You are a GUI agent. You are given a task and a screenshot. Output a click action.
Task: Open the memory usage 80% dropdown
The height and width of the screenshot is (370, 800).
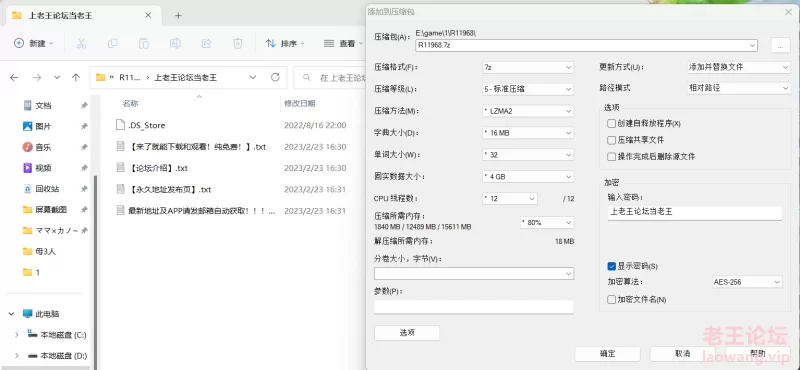546,223
